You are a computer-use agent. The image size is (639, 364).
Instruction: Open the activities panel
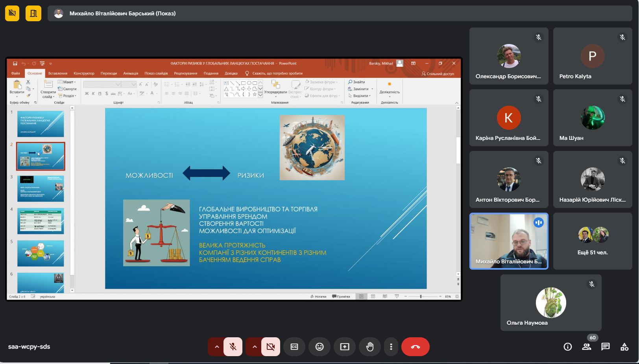(624, 347)
